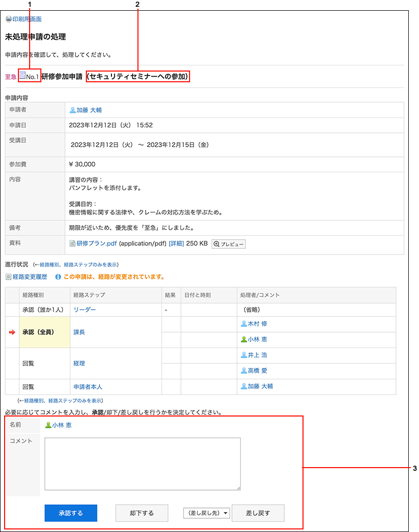Click the 承認（全員） current step cell
The image size is (419, 532).
[x=45, y=332]
